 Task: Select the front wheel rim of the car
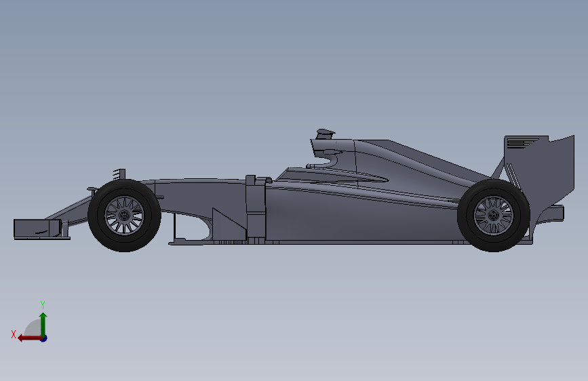click(124, 216)
